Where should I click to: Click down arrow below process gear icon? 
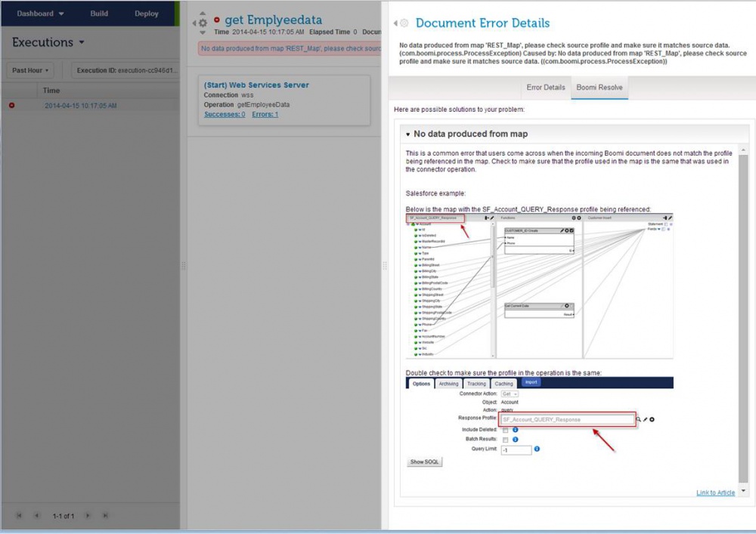pos(203,32)
